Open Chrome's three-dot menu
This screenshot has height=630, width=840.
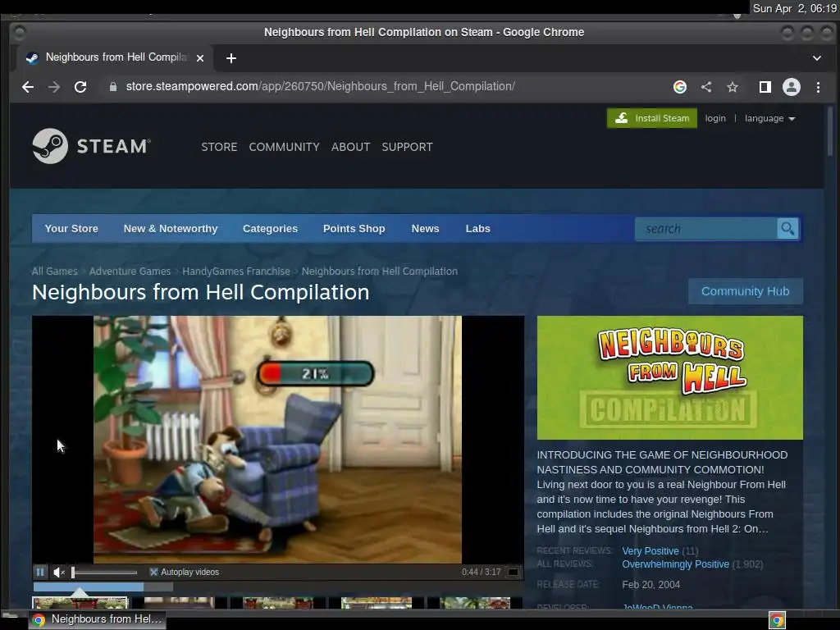[x=818, y=87]
